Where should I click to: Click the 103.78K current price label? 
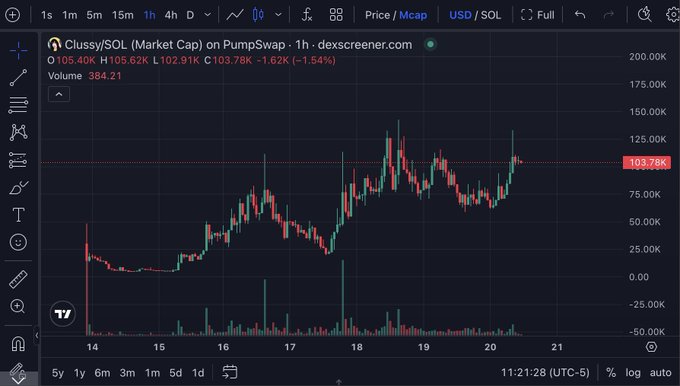[647, 163]
